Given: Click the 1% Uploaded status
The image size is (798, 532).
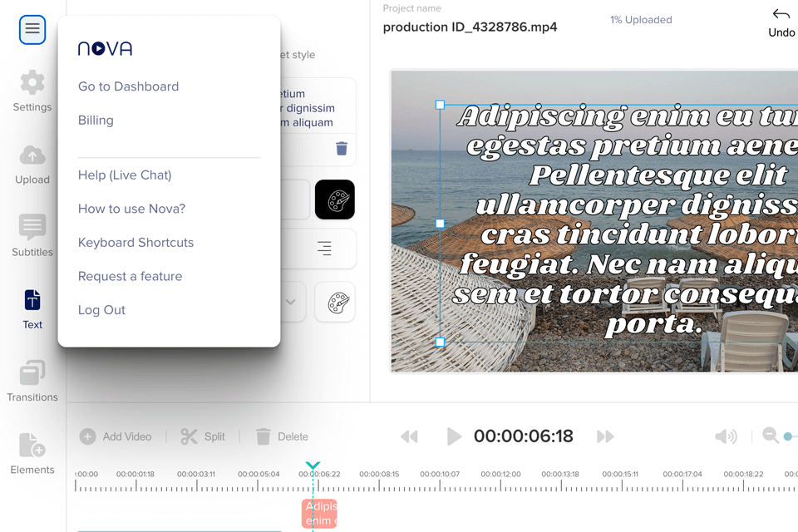Looking at the screenshot, I should pos(641,20).
